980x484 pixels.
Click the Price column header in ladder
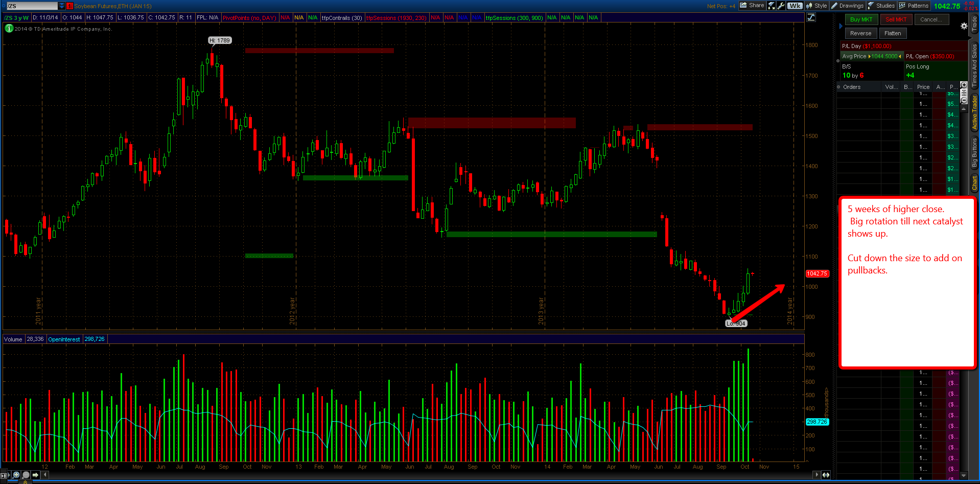point(923,87)
